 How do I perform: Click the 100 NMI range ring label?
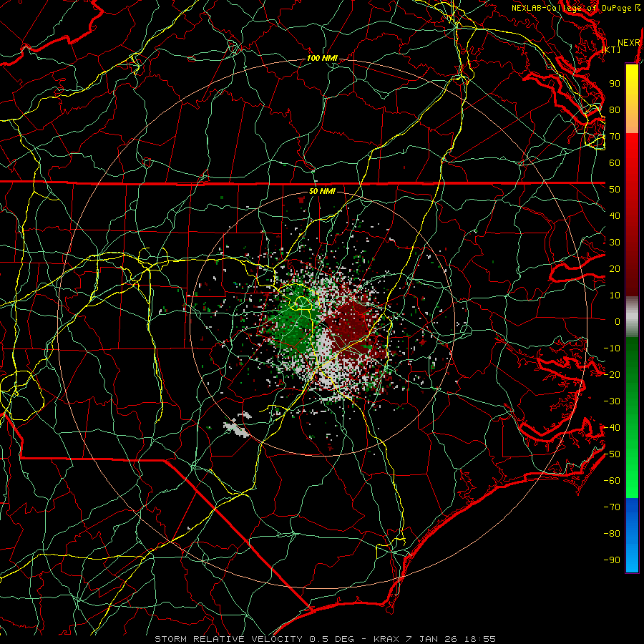point(322,59)
